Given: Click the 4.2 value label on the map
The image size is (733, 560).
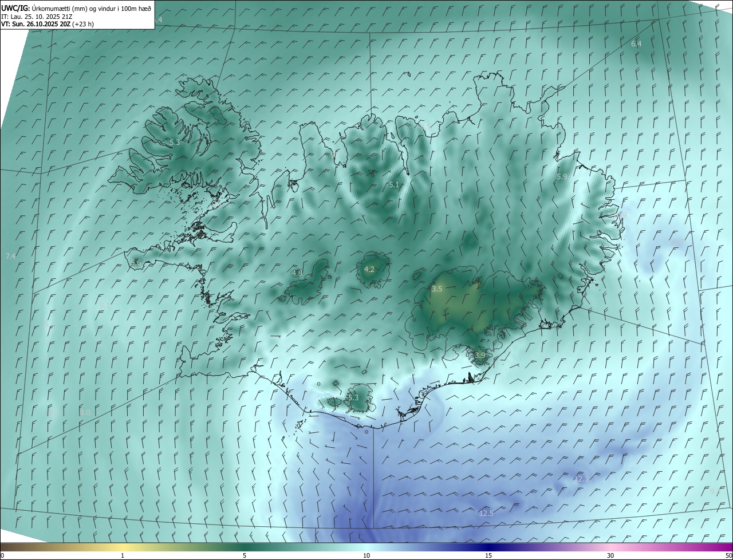Looking at the screenshot, I should [369, 269].
